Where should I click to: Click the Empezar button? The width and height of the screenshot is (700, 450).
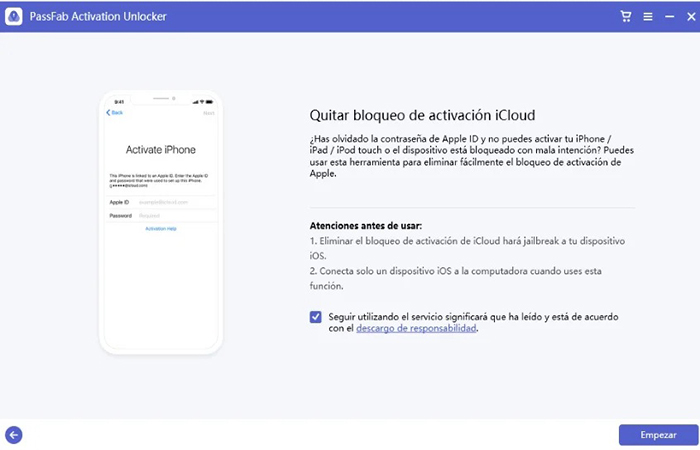(658, 435)
